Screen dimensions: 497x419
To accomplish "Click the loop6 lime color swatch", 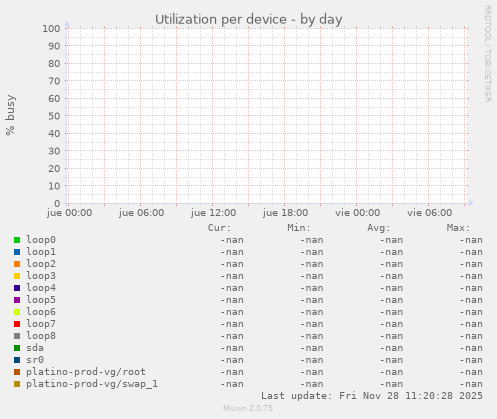I will [17, 312].
